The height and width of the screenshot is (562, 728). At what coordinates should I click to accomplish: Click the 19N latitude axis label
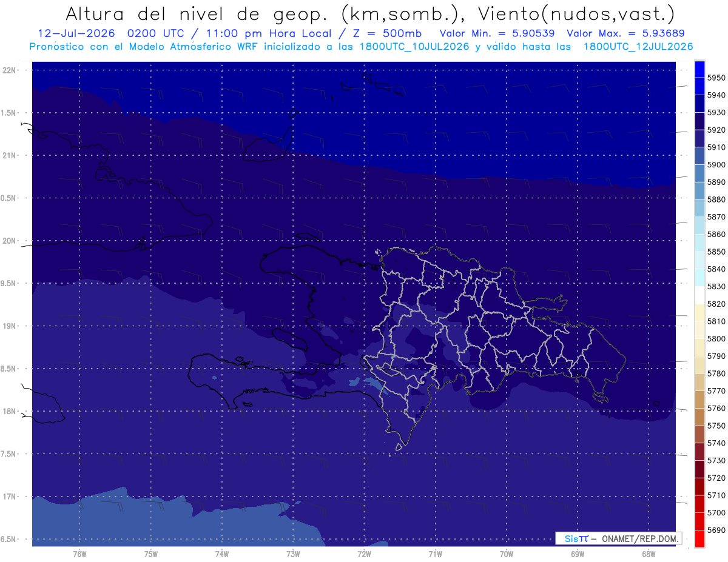10,326
